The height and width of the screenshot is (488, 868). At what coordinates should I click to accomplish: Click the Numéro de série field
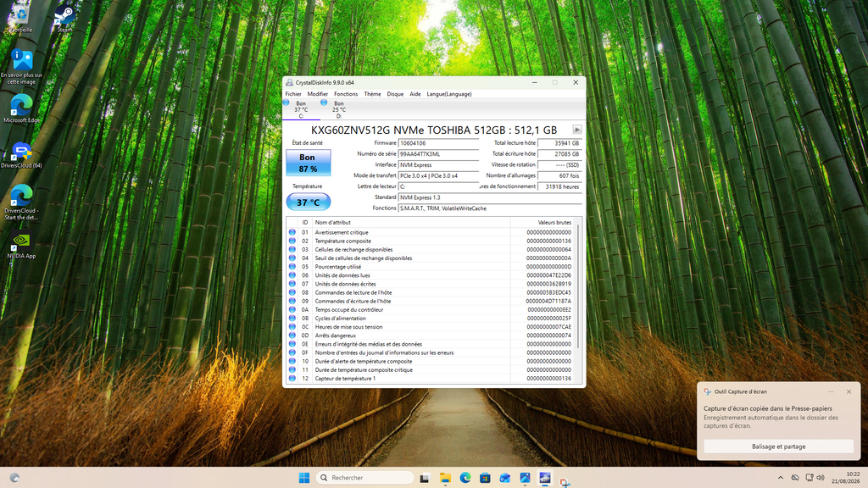(x=438, y=154)
